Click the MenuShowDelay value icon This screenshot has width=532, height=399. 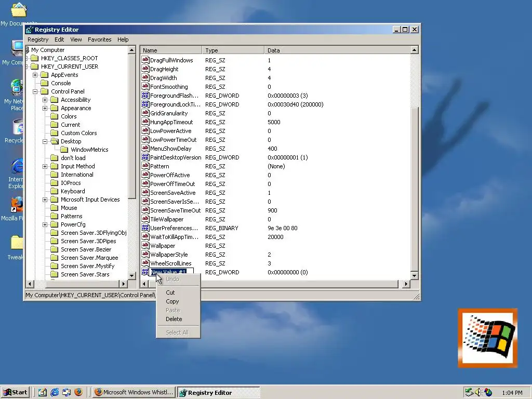145,148
